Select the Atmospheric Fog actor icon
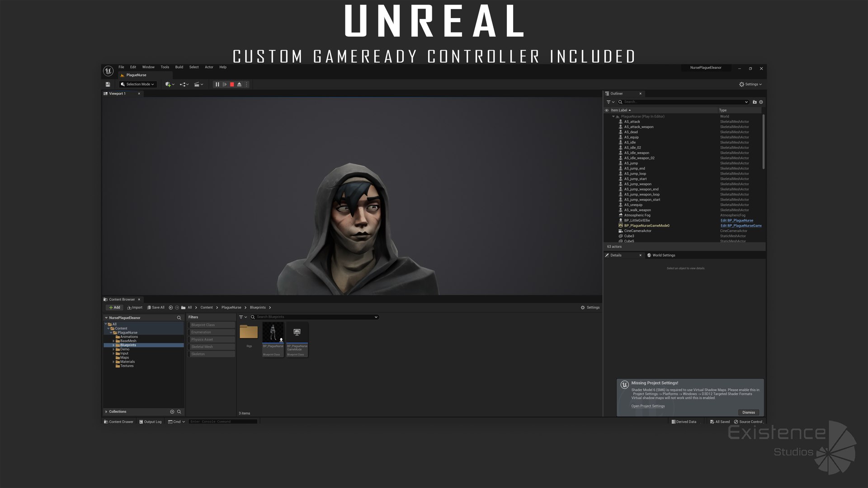Viewport: 868px width, 488px height. tap(621, 215)
